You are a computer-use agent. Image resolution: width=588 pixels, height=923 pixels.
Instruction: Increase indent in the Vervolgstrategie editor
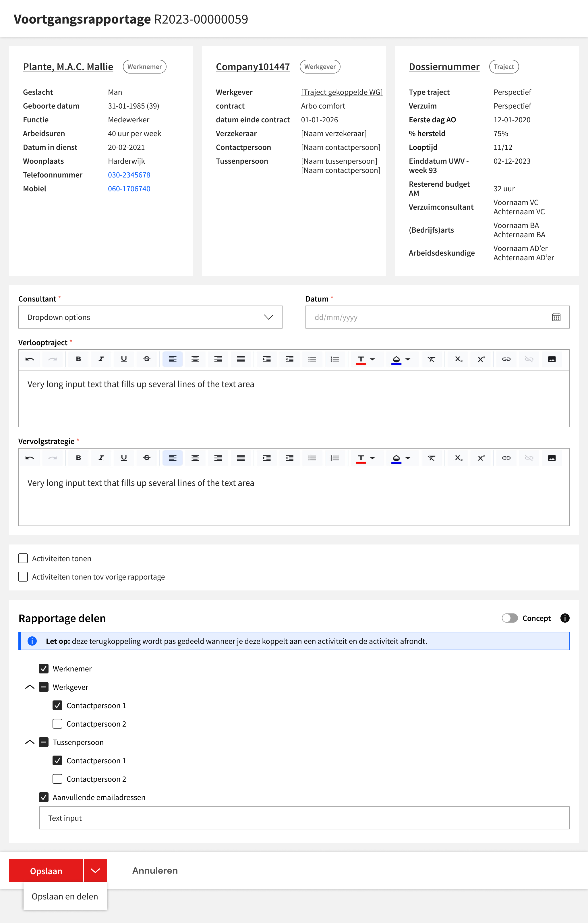tap(267, 458)
